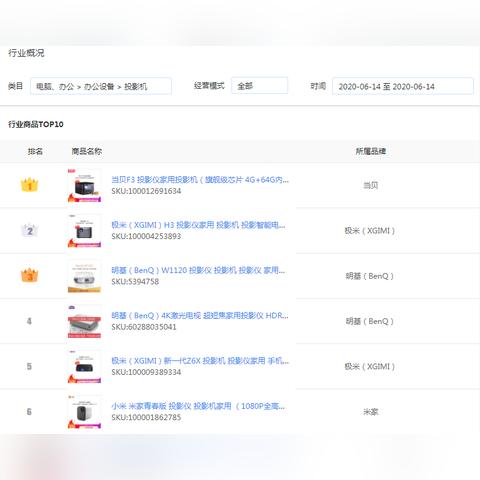Click brand cell 当贝 in row 1
Image resolution: width=480 pixels, height=480 pixels.
click(x=370, y=185)
